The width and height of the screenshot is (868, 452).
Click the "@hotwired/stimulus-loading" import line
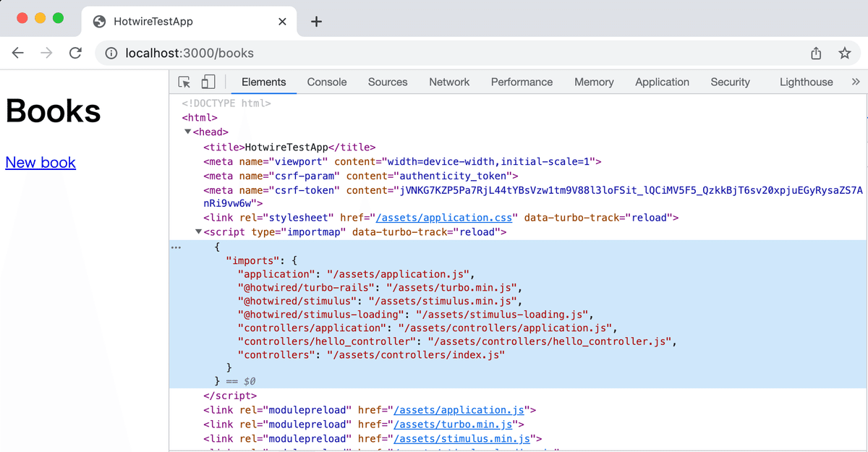click(x=415, y=315)
